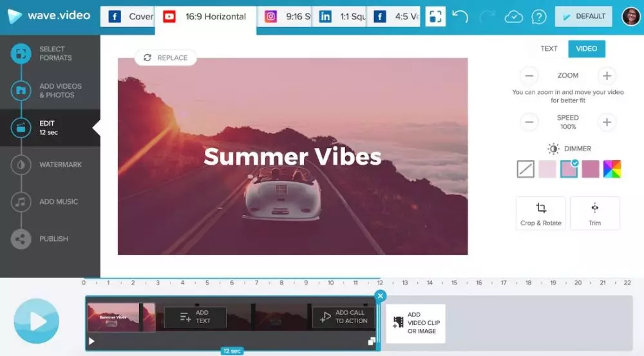Click the fit-to-screen format icon
Image resolution: width=644 pixels, height=356 pixels.
point(435,17)
